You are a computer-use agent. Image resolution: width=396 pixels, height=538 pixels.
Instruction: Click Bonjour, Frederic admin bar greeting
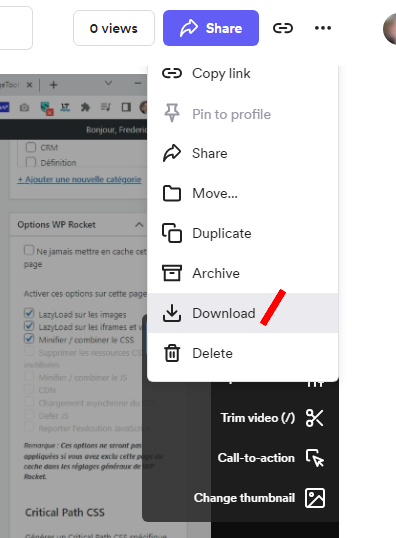click(116, 130)
